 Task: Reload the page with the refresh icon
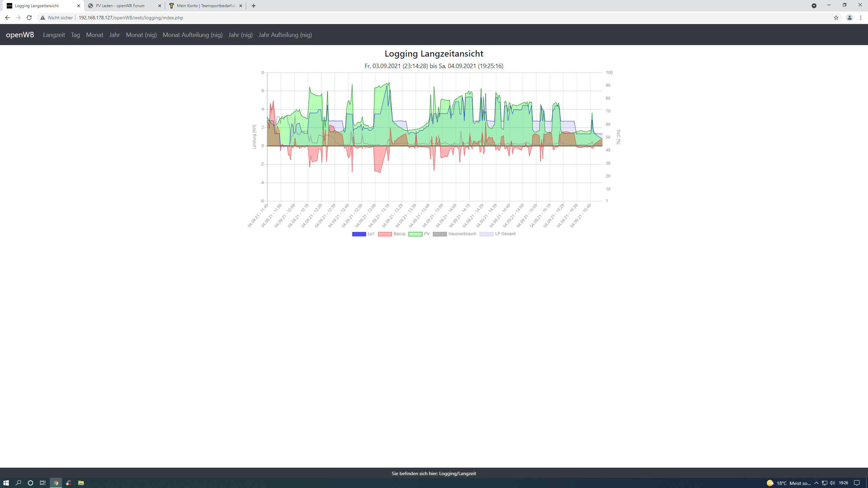(29, 18)
